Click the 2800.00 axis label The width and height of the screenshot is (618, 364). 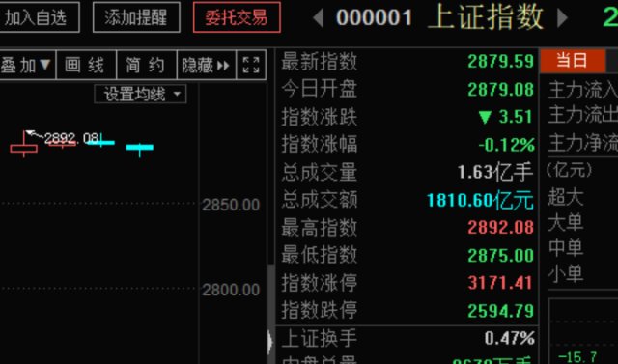tap(231, 290)
